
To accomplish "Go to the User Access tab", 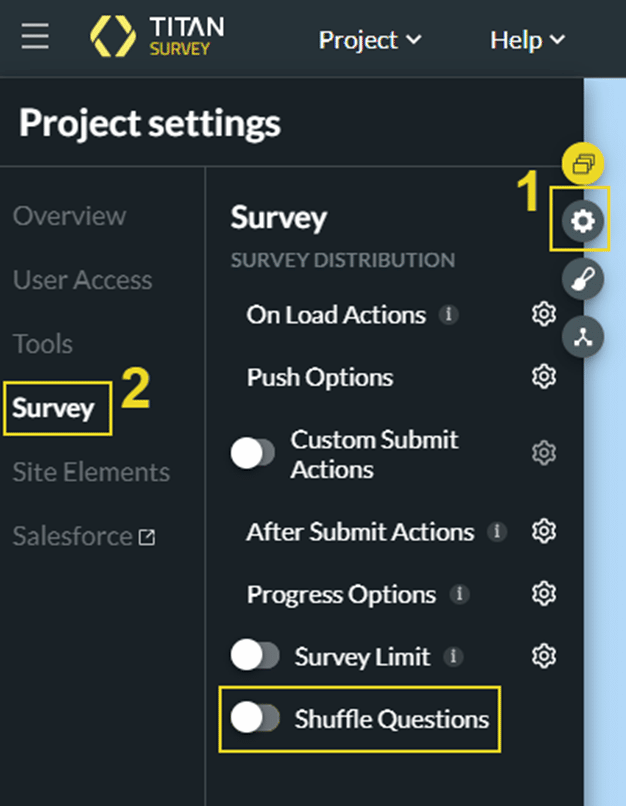I will coord(83,280).
